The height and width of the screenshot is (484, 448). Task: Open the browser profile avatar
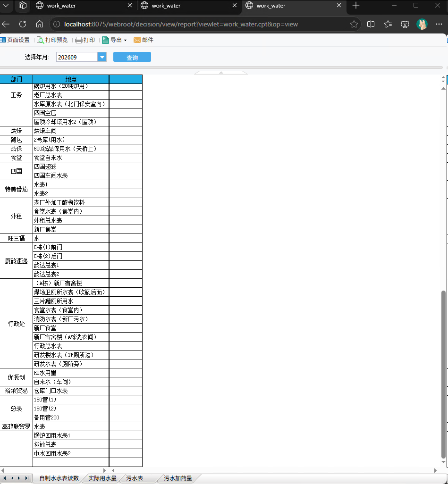(x=422, y=24)
